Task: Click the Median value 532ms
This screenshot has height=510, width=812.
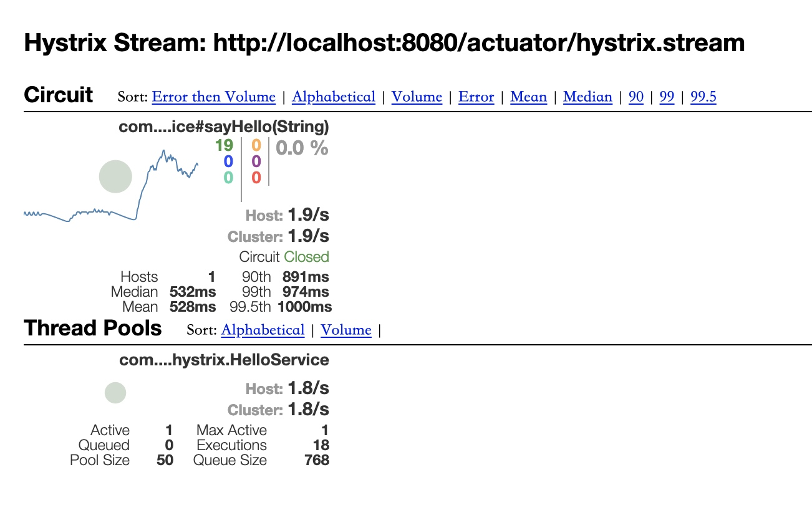Action: (193, 292)
